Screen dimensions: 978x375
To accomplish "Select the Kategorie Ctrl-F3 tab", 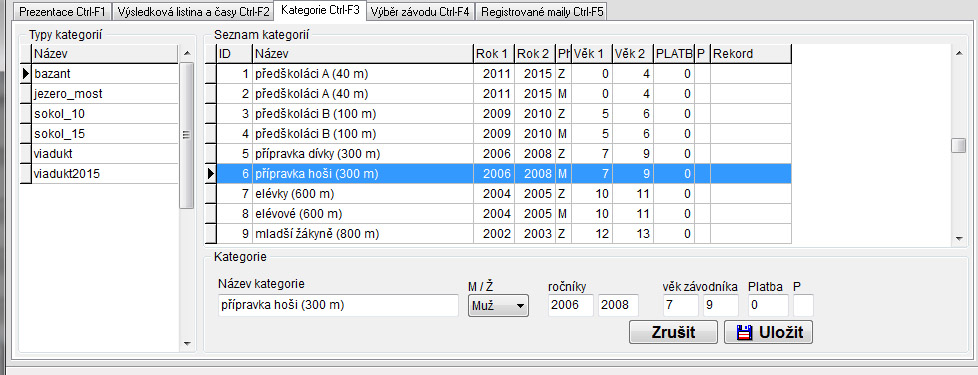I will pyautogui.click(x=321, y=10).
